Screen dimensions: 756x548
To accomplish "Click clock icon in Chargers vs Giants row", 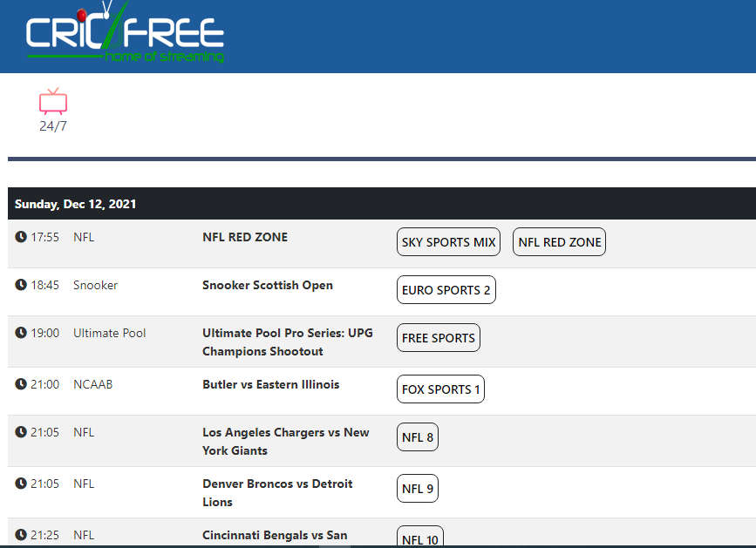I will 21,432.
